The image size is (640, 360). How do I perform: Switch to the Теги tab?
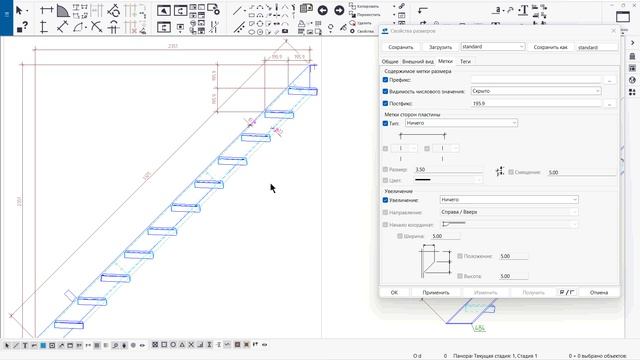[465, 61]
